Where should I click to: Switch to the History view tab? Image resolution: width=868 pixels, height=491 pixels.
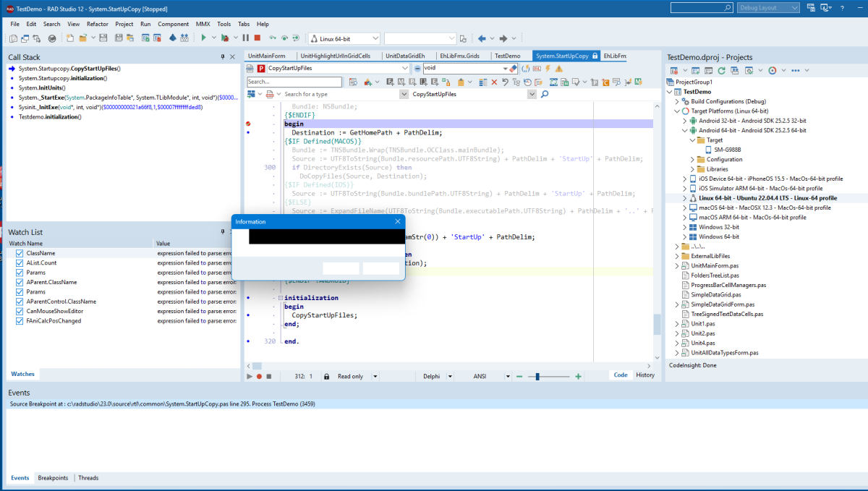(645, 375)
